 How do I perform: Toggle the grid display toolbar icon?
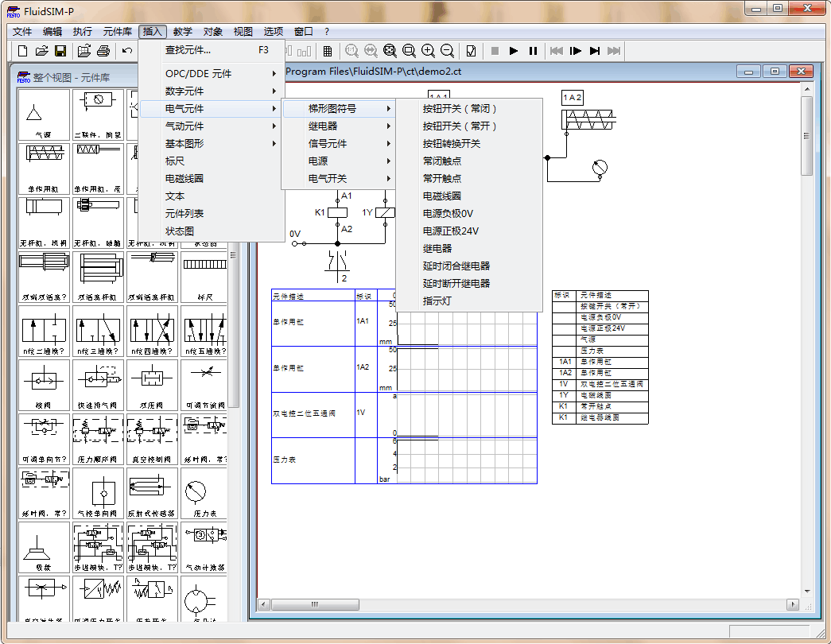click(328, 51)
